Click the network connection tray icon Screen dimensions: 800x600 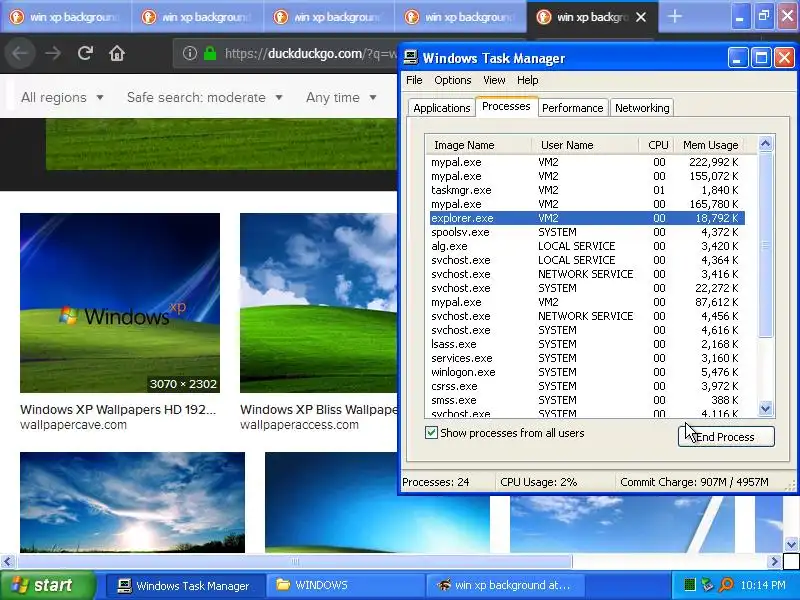(707, 585)
